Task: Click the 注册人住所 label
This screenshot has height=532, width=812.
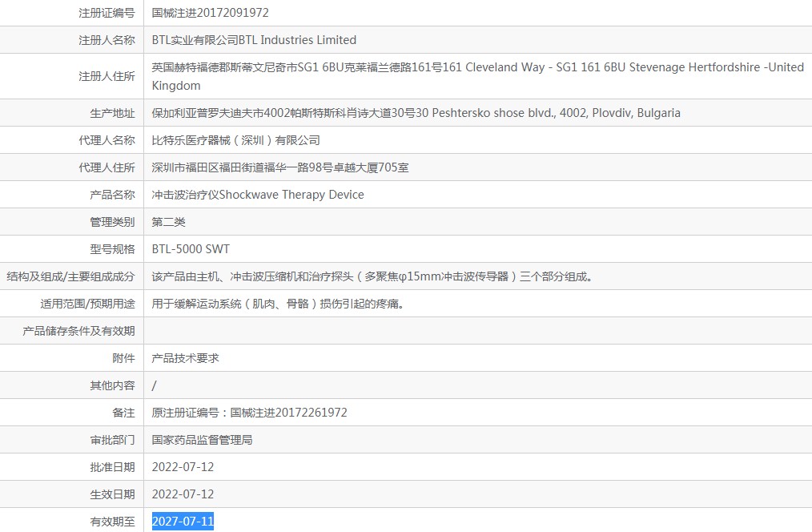Action: [x=107, y=76]
